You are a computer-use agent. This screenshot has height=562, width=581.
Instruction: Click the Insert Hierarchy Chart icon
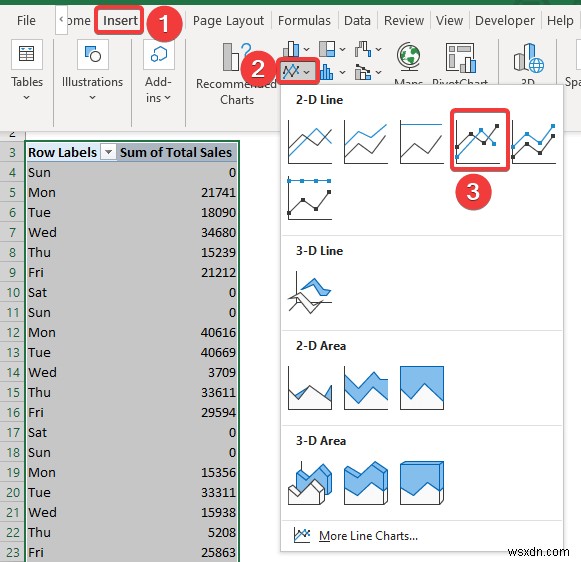tap(327, 49)
